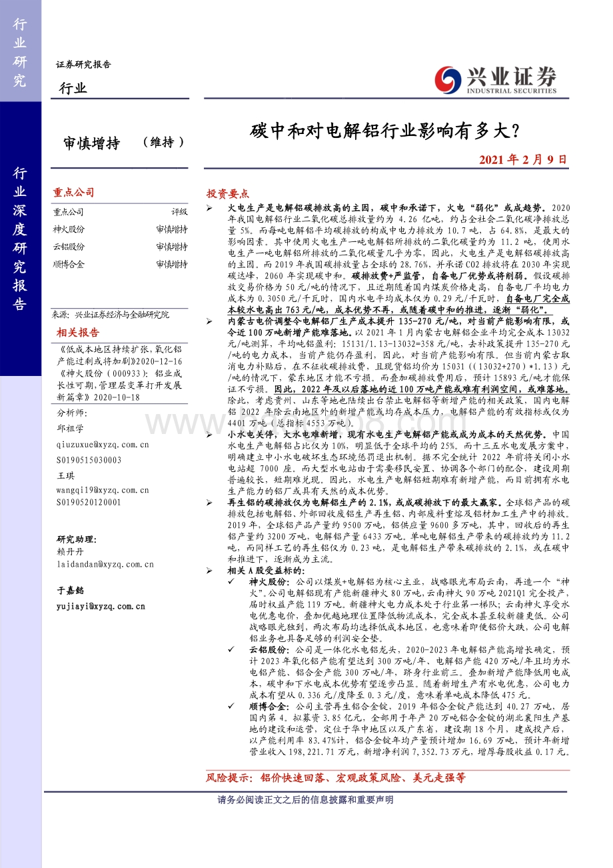Click the 评级 column header
This screenshot has width=613, height=868.
tap(179, 212)
